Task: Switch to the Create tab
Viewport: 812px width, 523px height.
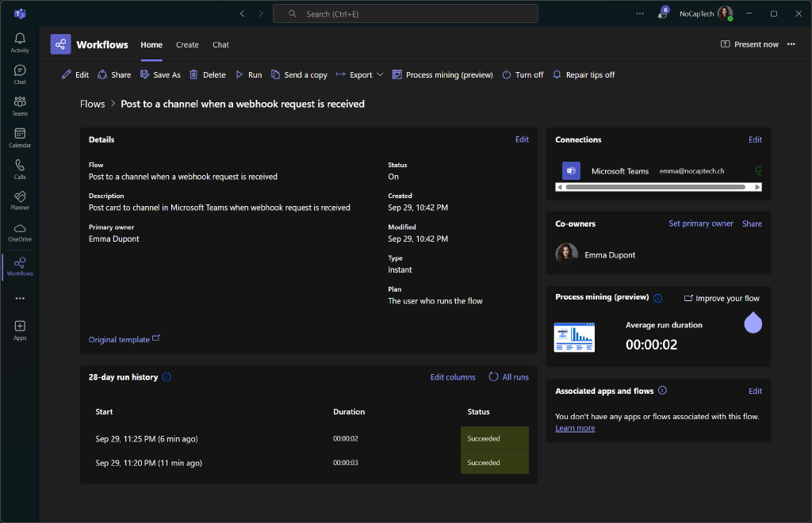Action: [187, 44]
